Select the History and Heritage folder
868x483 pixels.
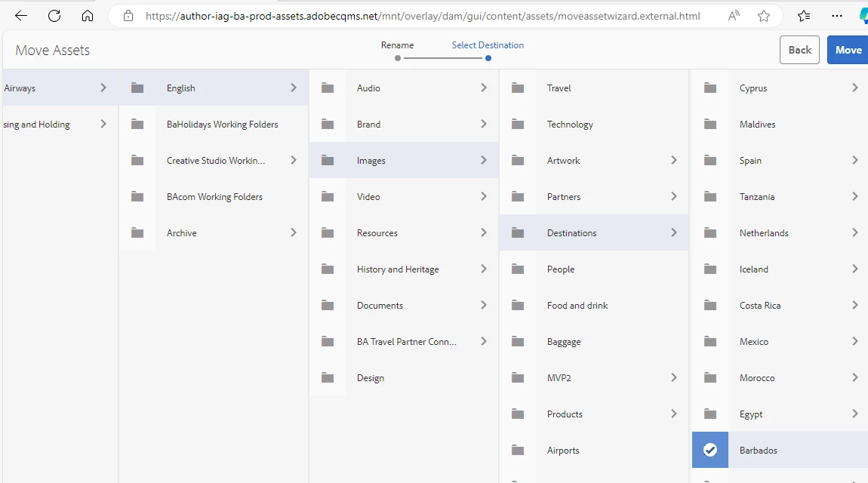pyautogui.click(x=398, y=269)
